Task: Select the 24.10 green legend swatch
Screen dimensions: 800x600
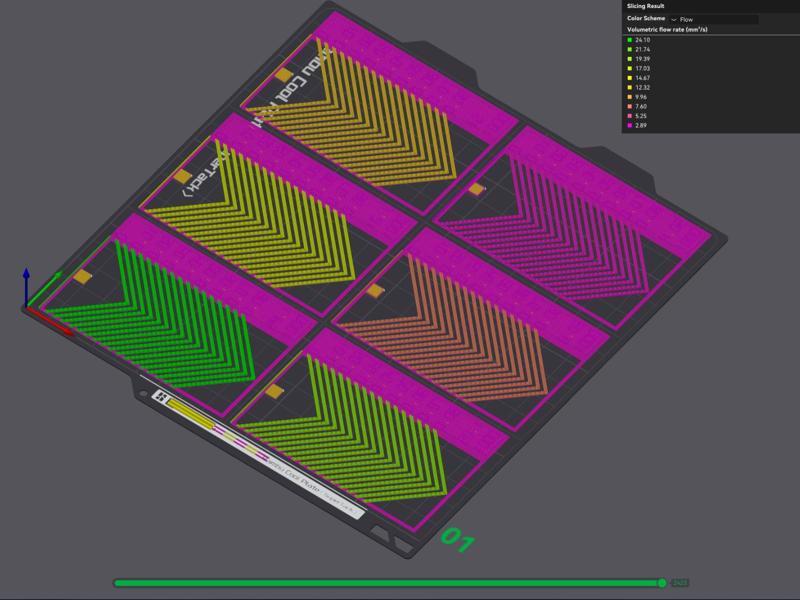Action: pos(630,40)
